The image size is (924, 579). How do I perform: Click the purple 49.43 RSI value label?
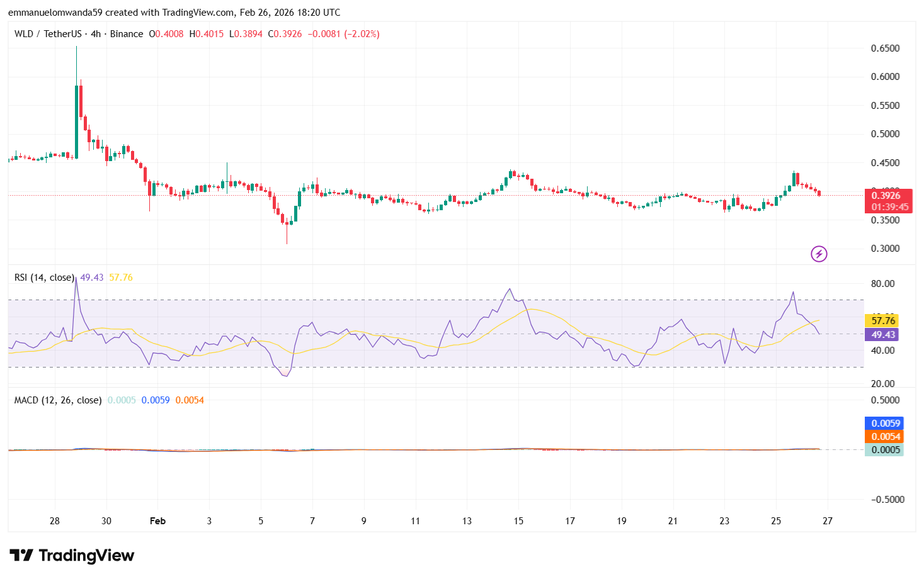tap(884, 335)
